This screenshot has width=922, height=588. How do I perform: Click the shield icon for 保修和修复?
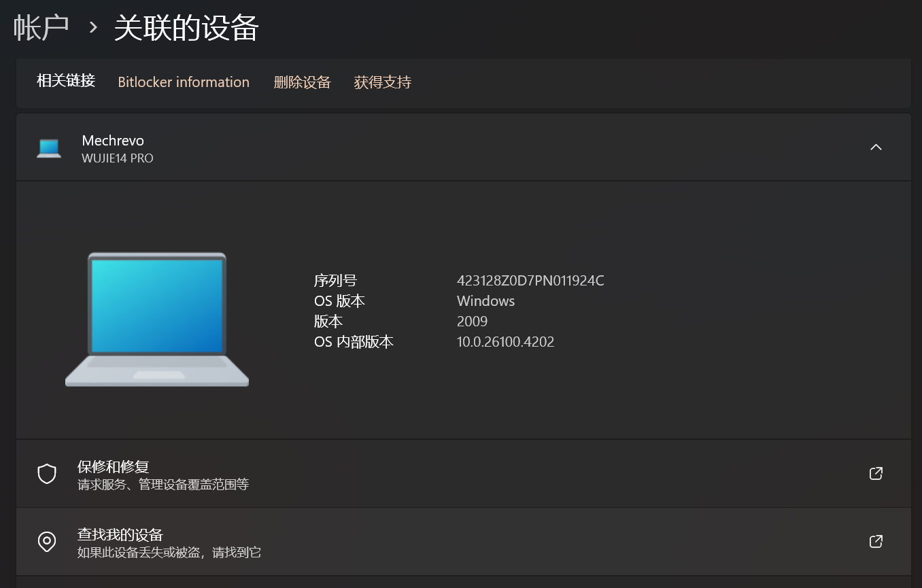click(47, 474)
